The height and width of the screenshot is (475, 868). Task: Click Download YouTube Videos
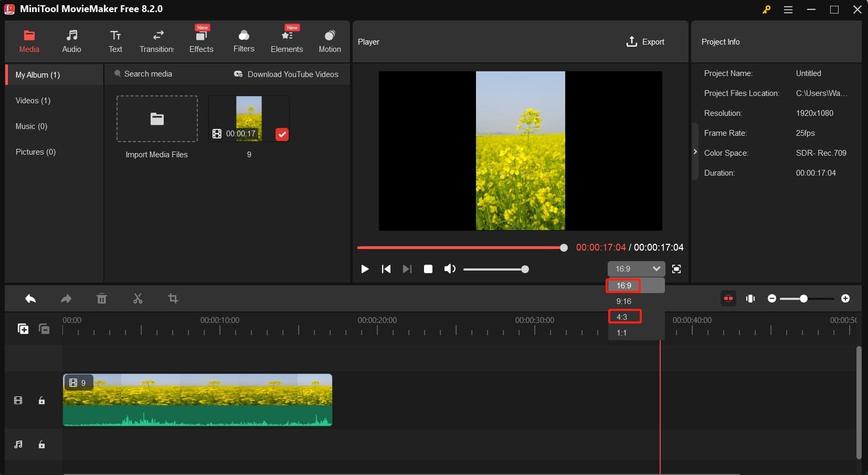287,74
